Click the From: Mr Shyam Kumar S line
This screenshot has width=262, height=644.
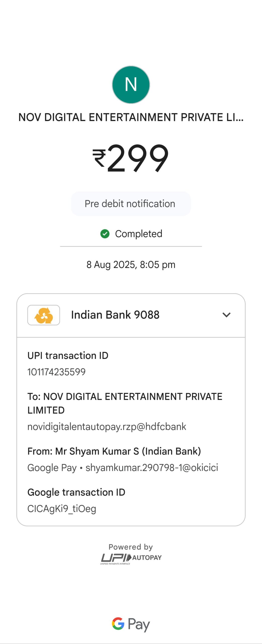click(x=114, y=451)
